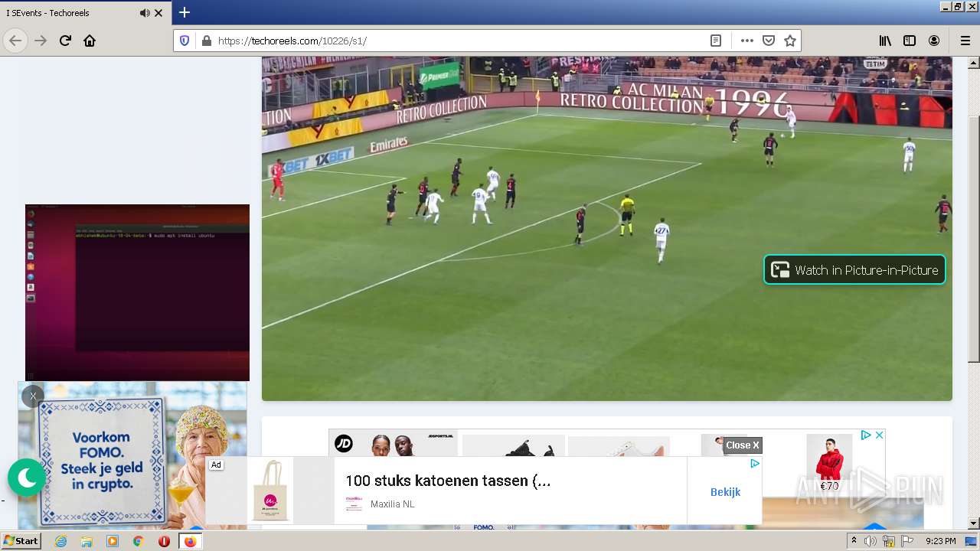Show the sidebars panel
This screenshot has height=551, width=980.
[910, 41]
